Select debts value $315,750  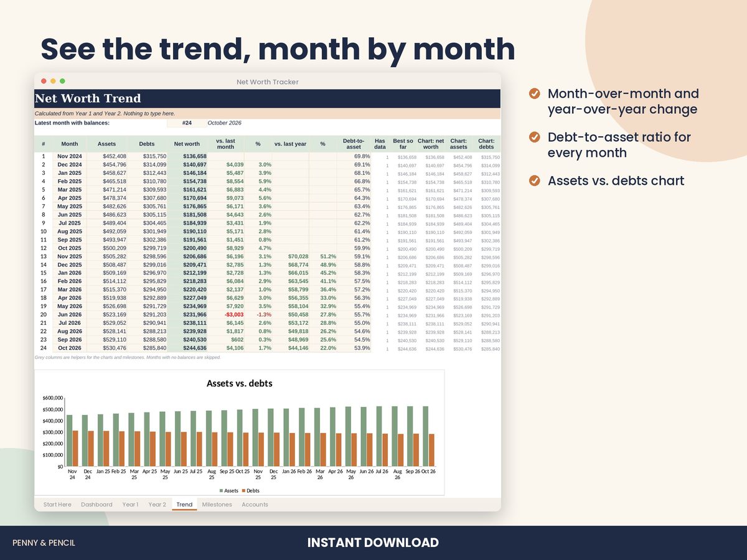click(x=147, y=156)
